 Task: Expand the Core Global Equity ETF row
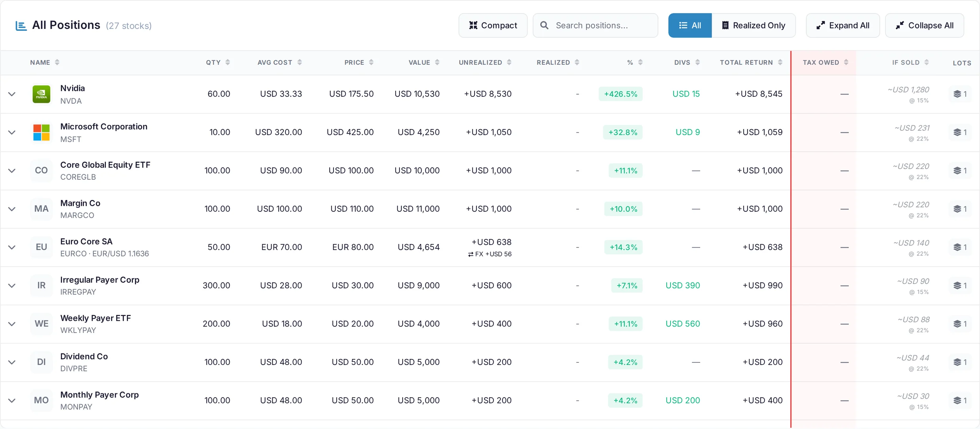[x=12, y=171]
